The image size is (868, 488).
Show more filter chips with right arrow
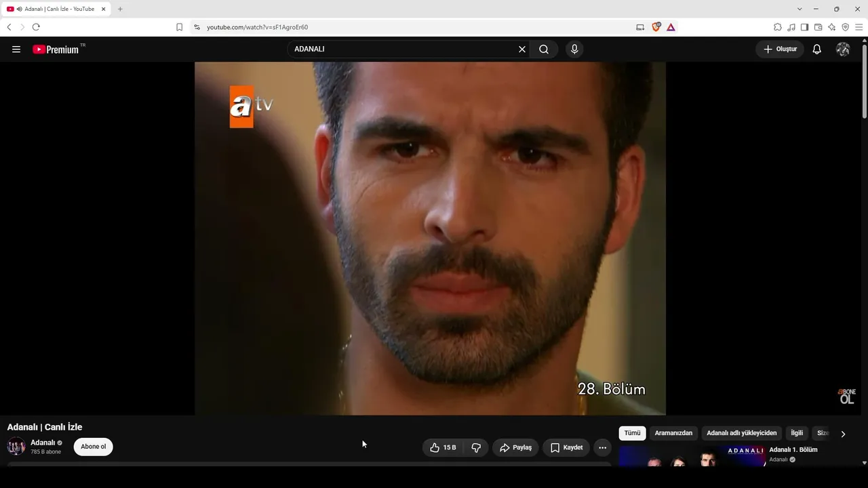point(843,434)
